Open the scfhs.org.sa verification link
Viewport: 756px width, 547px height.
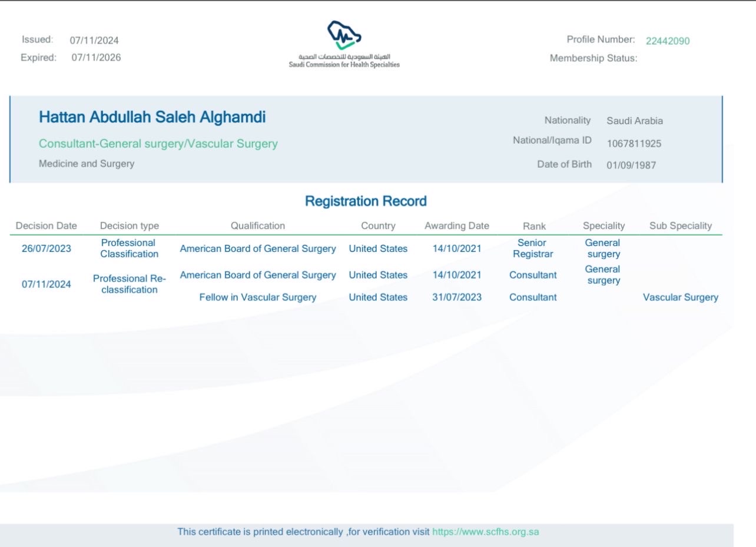click(x=486, y=532)
